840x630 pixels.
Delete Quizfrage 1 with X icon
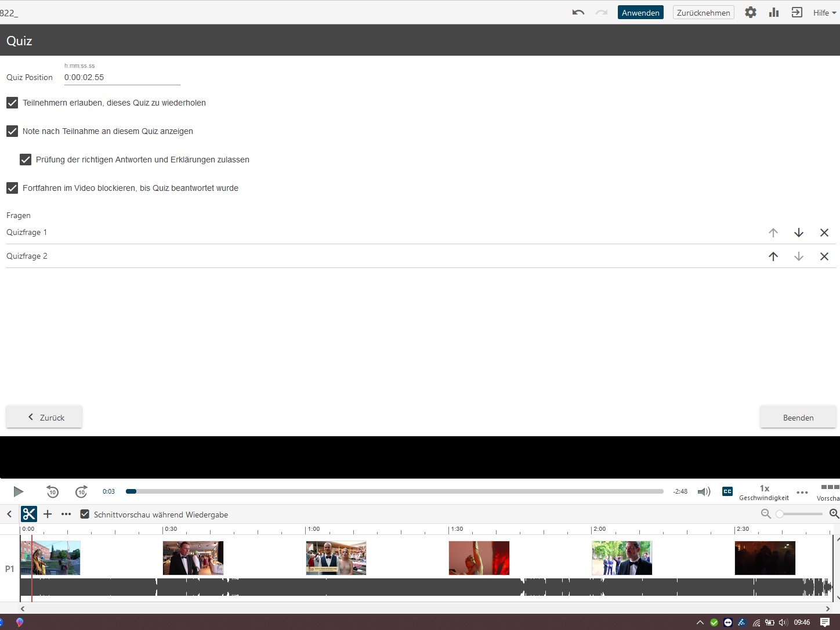[x=824, y=233]
